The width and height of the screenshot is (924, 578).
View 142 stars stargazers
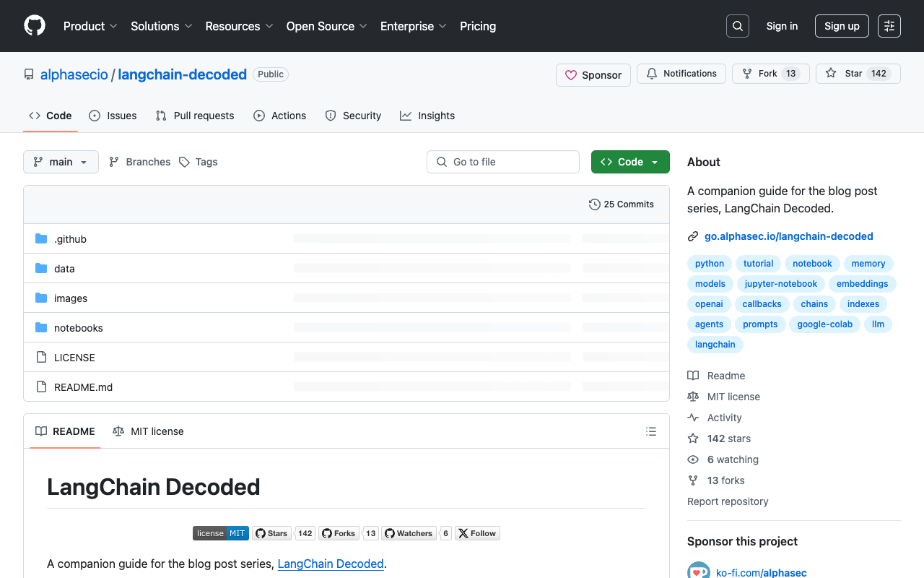coord(720,439)
